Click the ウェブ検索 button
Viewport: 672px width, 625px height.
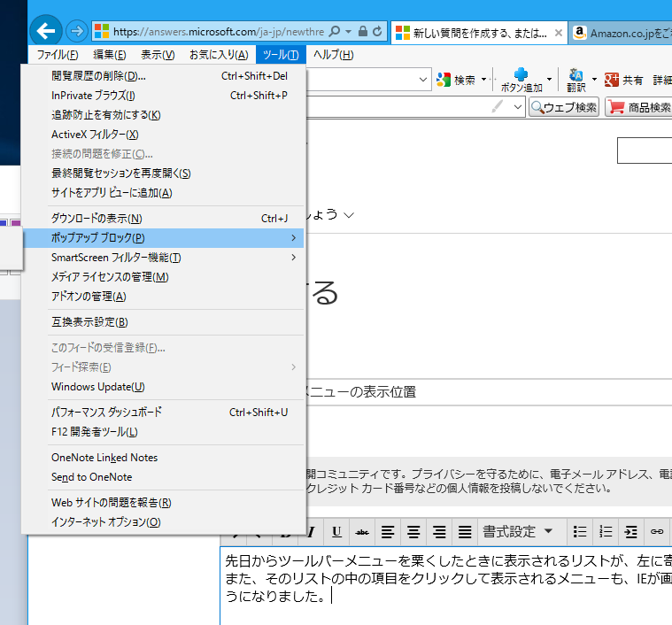coord(564,107)
